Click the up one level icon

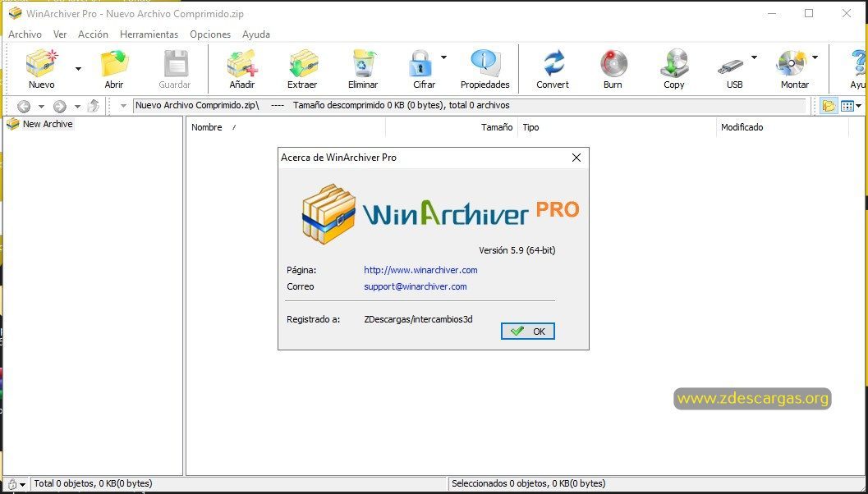coord(94,105)
